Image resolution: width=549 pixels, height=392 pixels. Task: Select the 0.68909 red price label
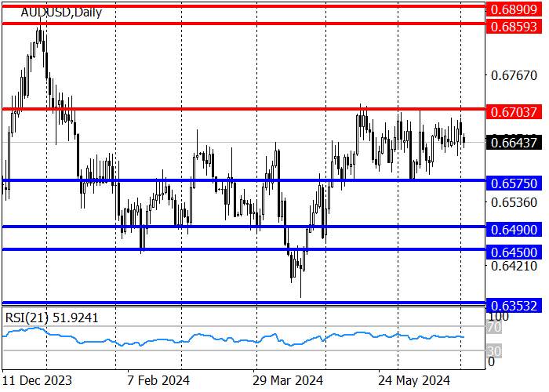coord(514,9)
